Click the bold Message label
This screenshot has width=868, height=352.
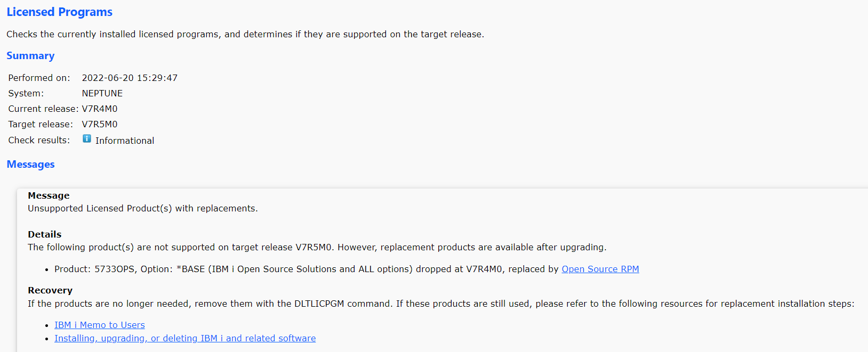tap(49, 195)
